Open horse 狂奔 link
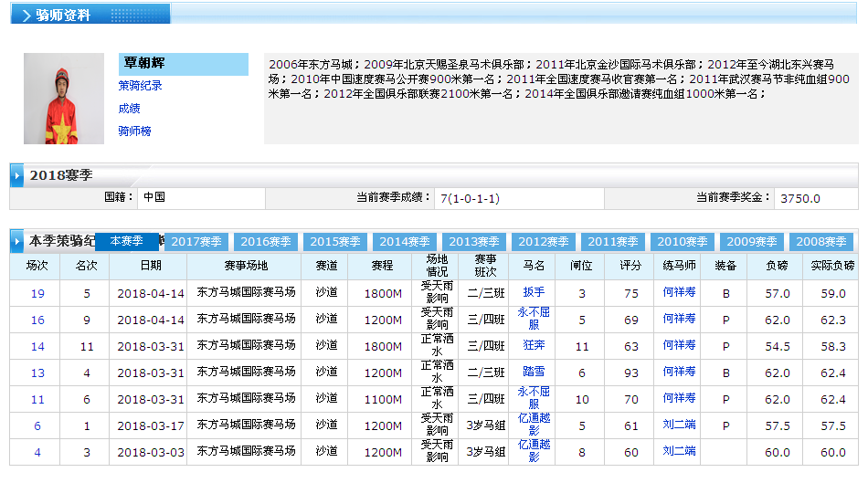The width and height of the screenshot is (868, 483). (x=534, y=346)
